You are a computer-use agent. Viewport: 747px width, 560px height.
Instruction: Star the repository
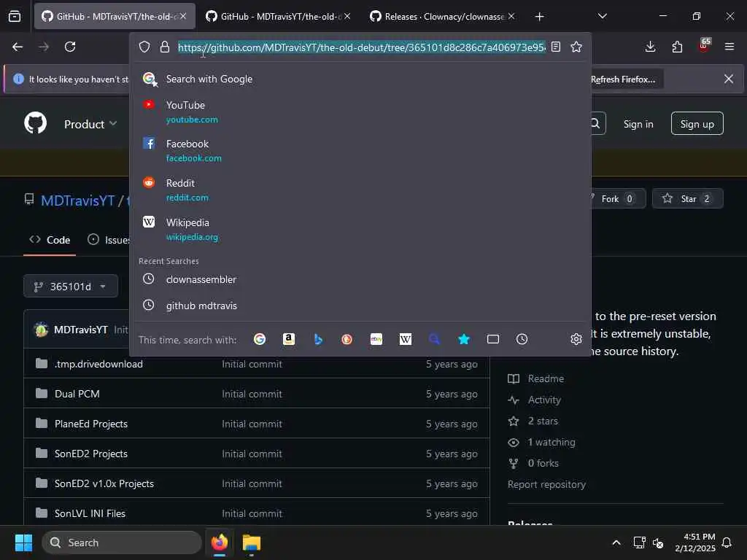pyautogui.click(x=687, y=198)
